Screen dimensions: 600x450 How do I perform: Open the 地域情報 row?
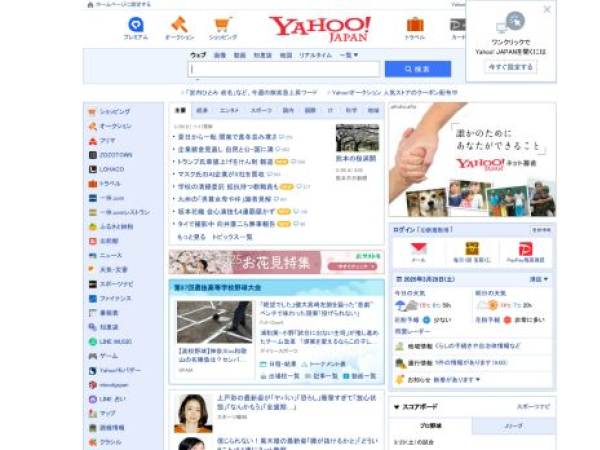pyautogui.click(x=472, y=346)
